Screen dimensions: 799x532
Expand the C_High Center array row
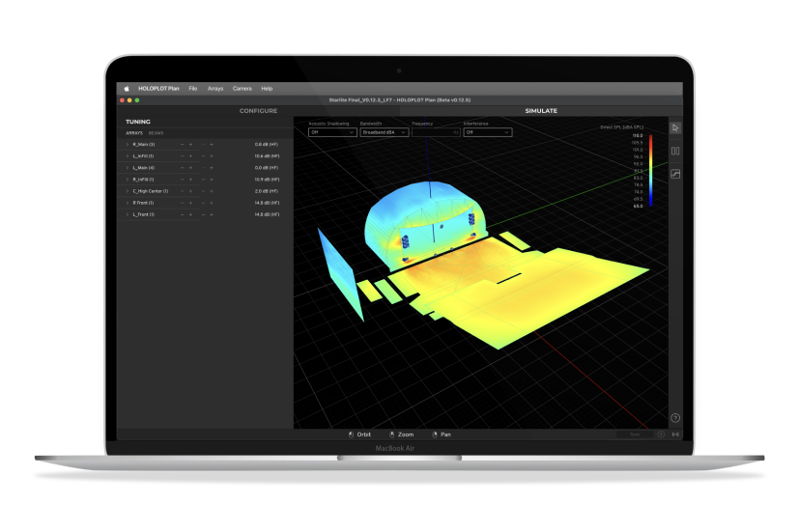tap(127, 191)
